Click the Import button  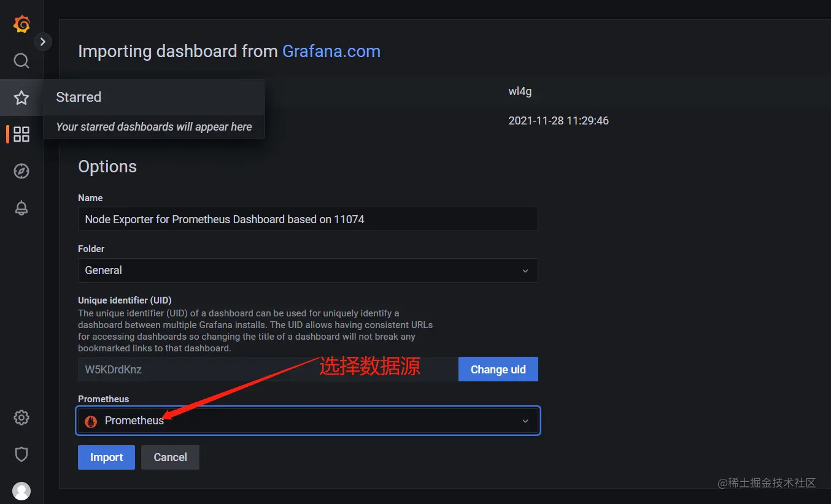[x=106, y=457]
